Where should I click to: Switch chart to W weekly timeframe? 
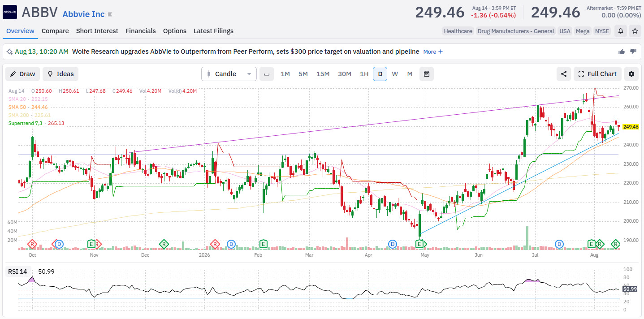tap(395, 74)
